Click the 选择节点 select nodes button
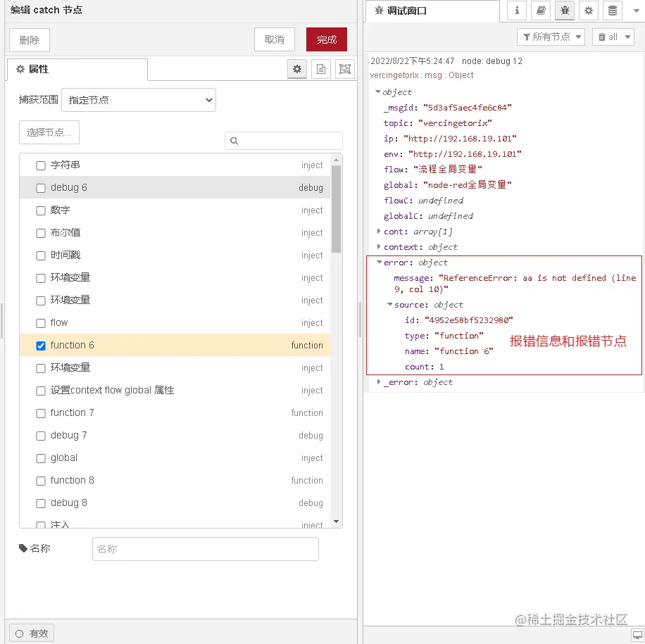 click(x=49, y=132)
